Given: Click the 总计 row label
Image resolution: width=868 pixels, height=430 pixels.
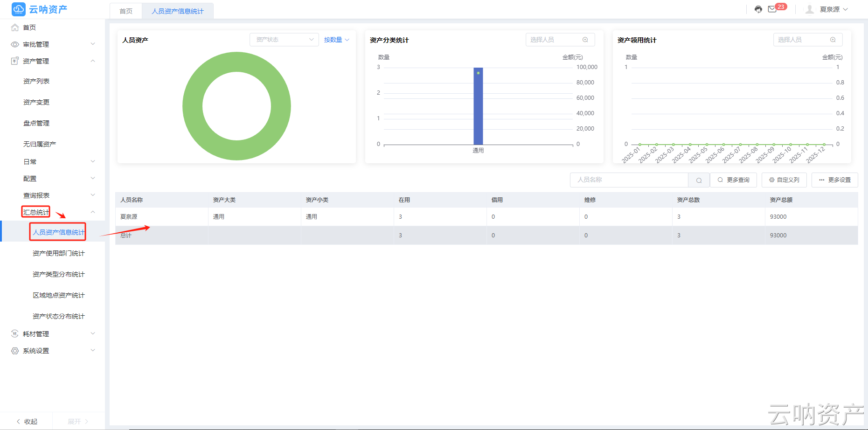Looking at the screenshot, I should (126, 236).
